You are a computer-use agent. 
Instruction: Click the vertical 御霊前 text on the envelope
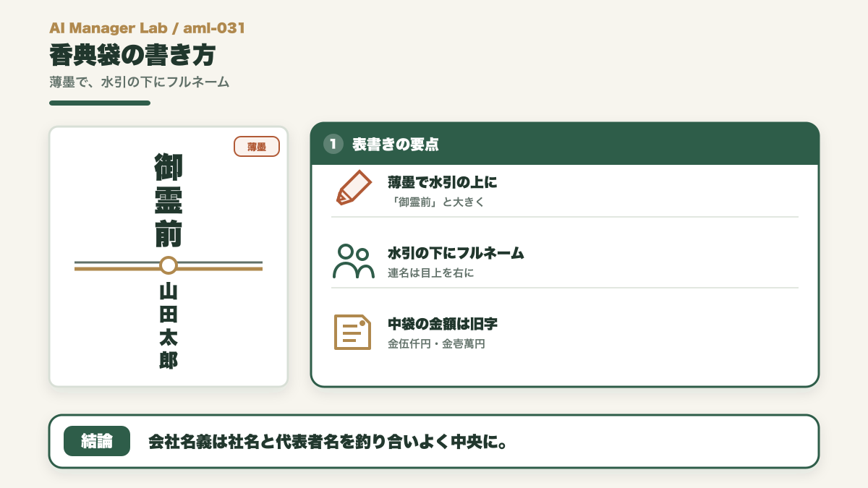coord(169,200)
